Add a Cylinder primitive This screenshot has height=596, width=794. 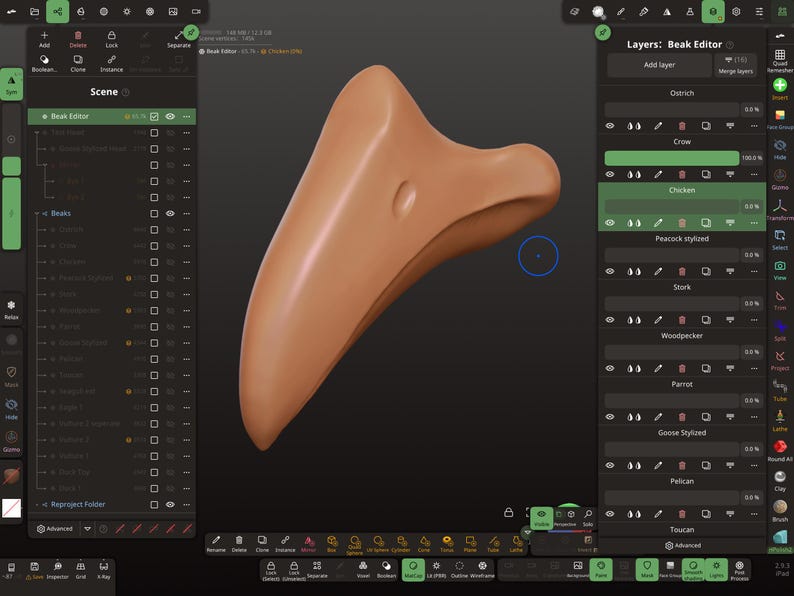[401, 544]
